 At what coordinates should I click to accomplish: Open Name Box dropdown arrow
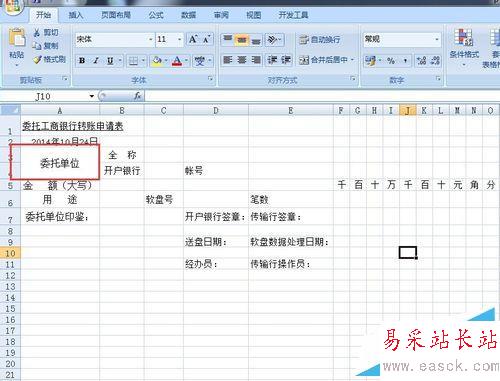[x=92, y=96]
